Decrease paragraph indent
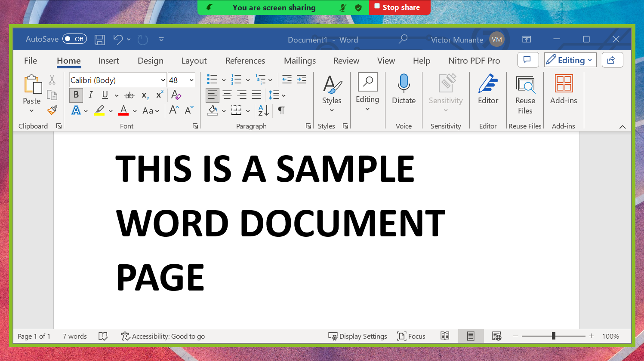 coord(287,79)
